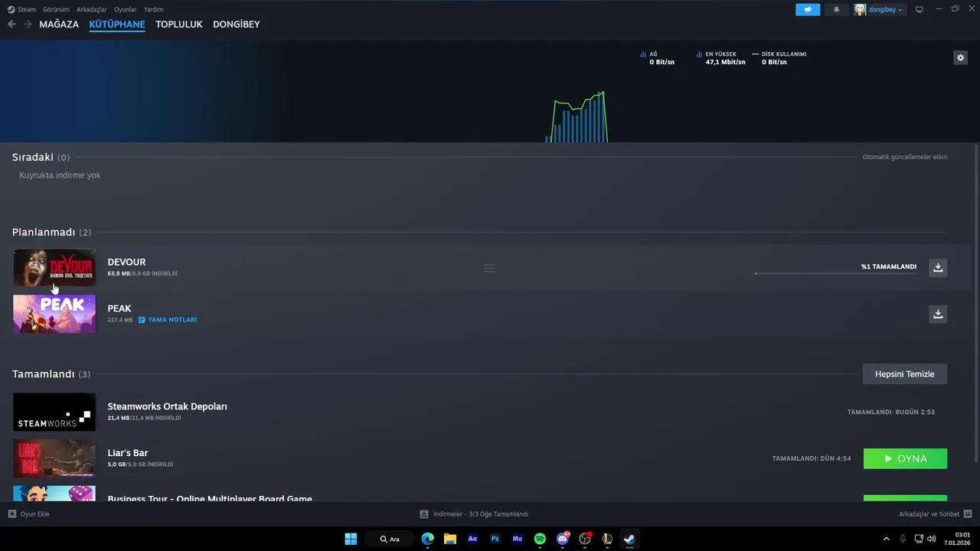This screenshot has height=551, width=980.
Task: Open the Görünüm menu
Action: point(56,9)
